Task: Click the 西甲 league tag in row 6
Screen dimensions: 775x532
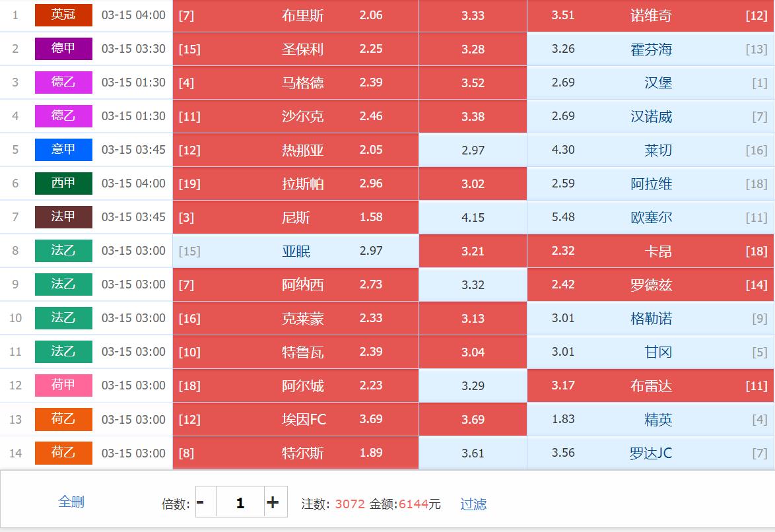Action: [63, 183]
